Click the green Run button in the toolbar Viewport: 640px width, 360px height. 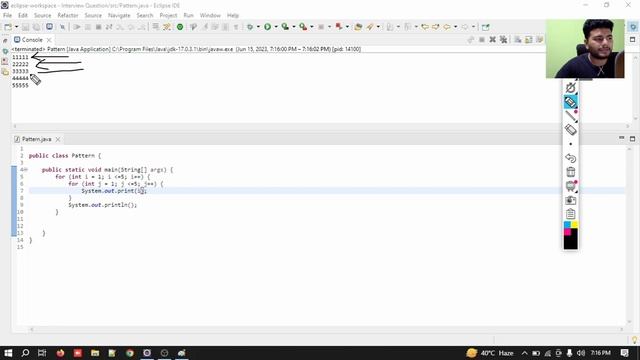[267, 27]
